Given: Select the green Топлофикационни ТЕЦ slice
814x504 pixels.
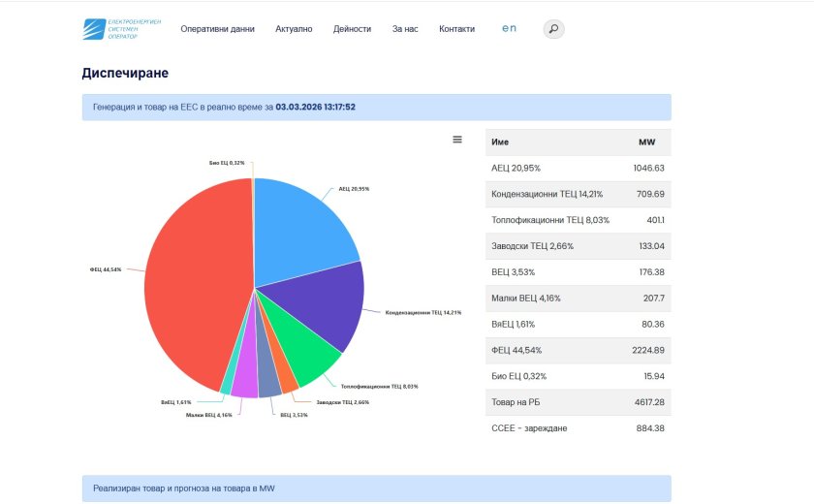Looking at the screenshot, I should tap(302, 356).
